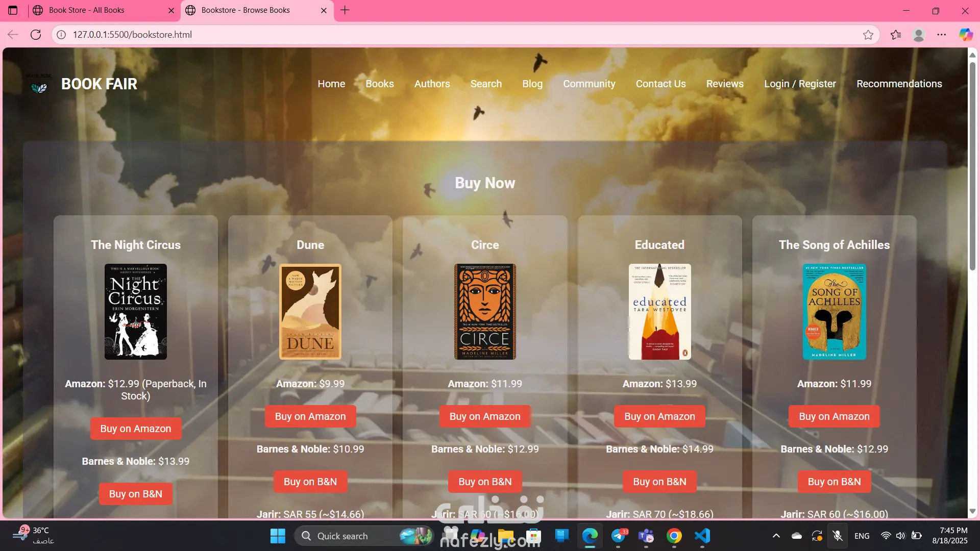980x551 pixels.
Task: Buy Dune on Amazon
Action: point(310,416)
